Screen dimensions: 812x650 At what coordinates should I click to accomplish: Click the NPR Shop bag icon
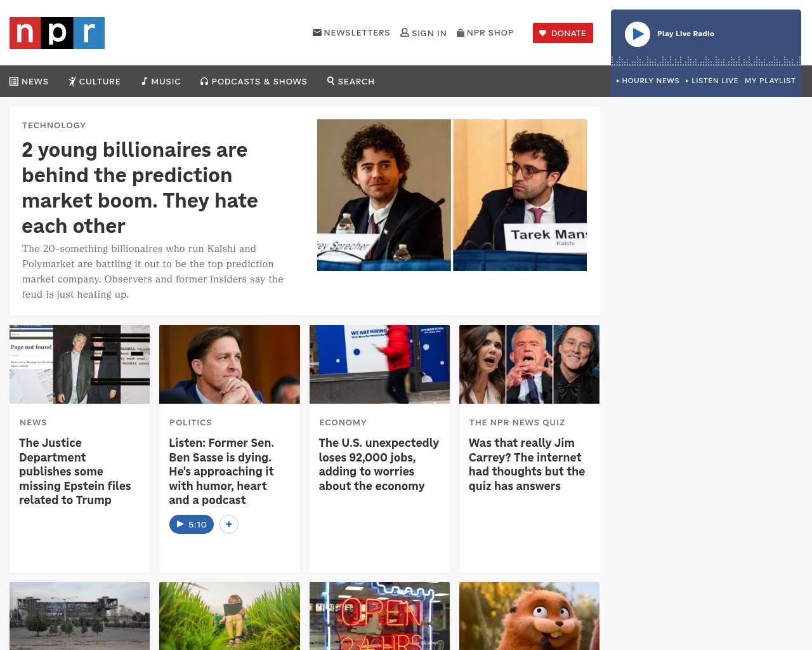coord(461,32)
